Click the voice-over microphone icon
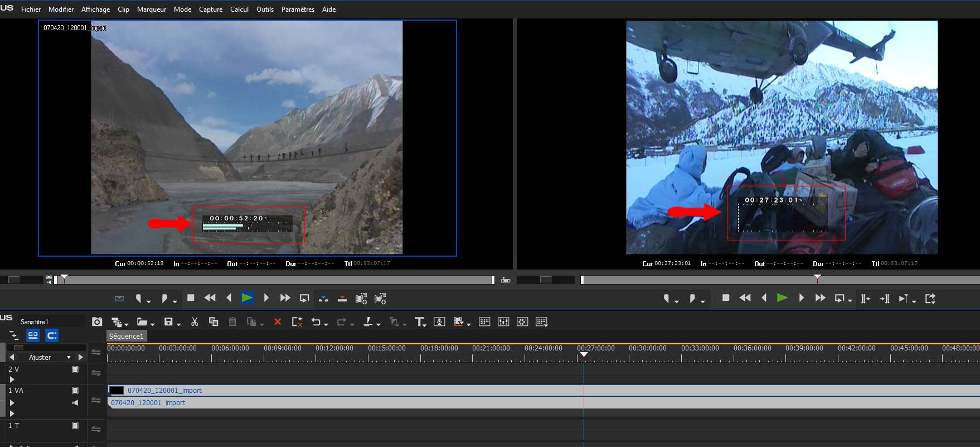 pyautogui.click(x=439, y=322)
